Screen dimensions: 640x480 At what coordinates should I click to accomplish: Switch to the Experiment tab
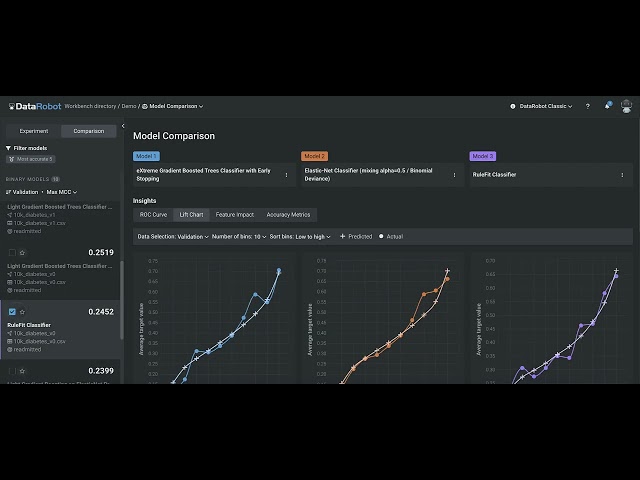click(33, 131)
